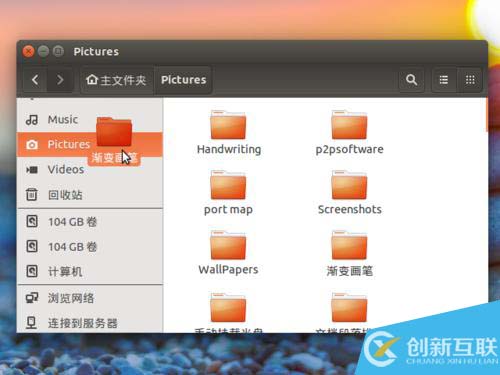Select the Handwriting folder icon

click(x=228, y=125)
